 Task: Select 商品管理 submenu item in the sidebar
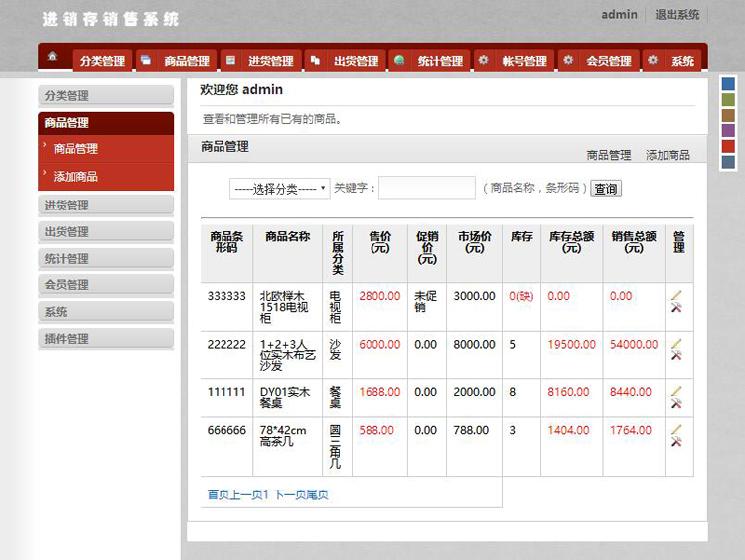pos(105,149)
